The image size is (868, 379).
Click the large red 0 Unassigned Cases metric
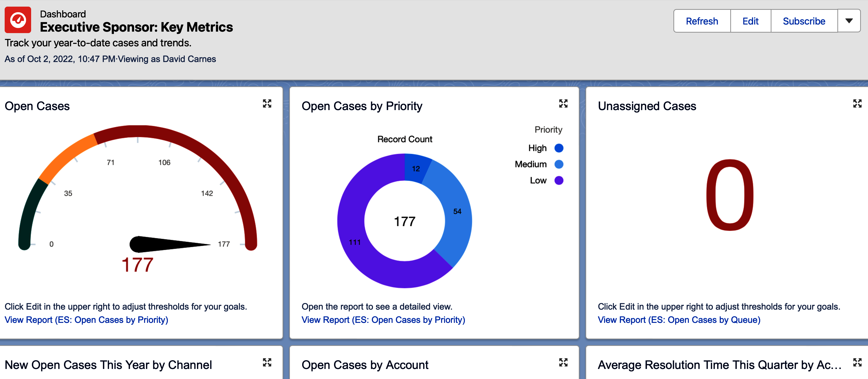pos(730,195)
